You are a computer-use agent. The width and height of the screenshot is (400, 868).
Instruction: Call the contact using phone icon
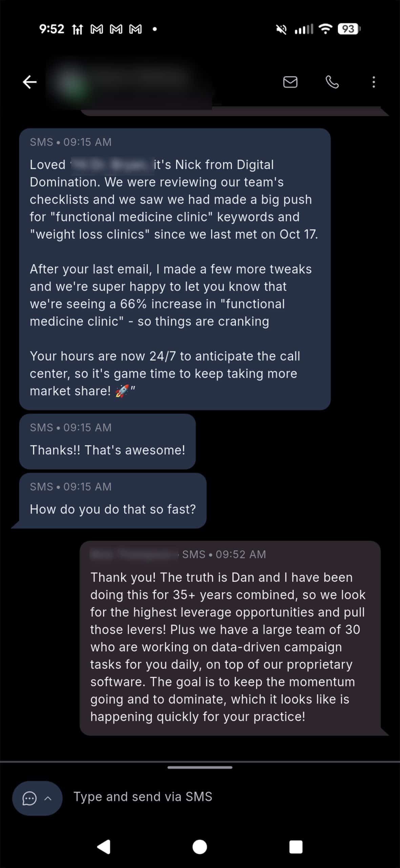click(x=332, y=82)
